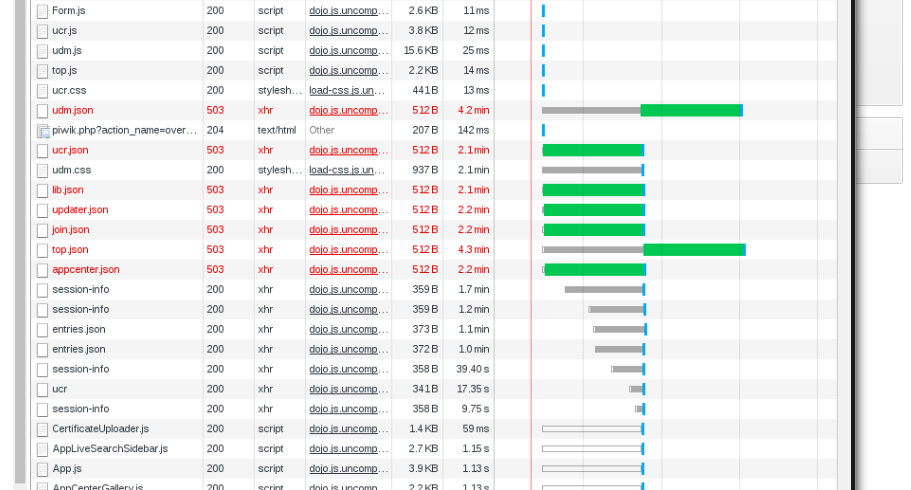Click the file icon beside lib.json

[x=42, y=190]
